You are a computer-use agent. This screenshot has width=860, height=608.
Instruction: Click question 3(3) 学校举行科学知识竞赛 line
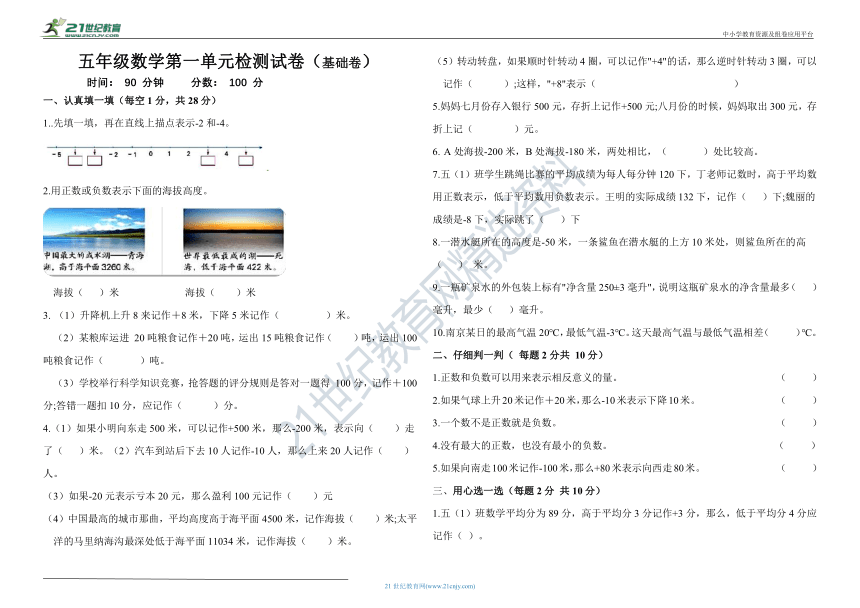point(237,383)
